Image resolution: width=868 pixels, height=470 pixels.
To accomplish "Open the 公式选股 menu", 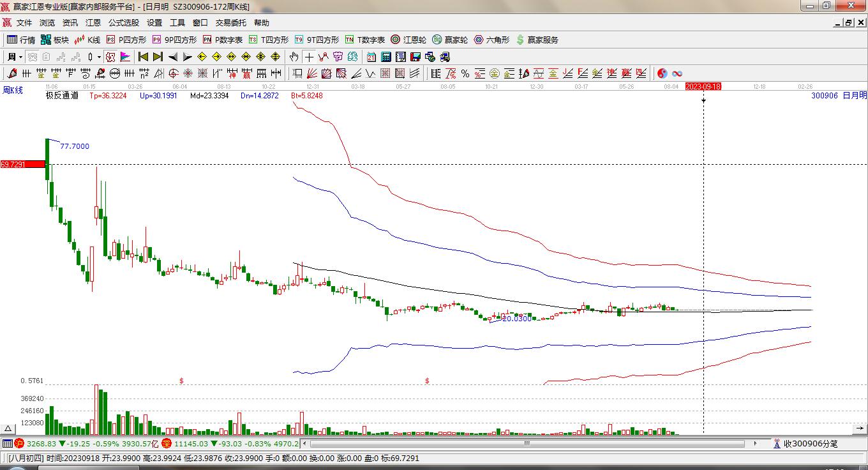I will pos(123,23).
